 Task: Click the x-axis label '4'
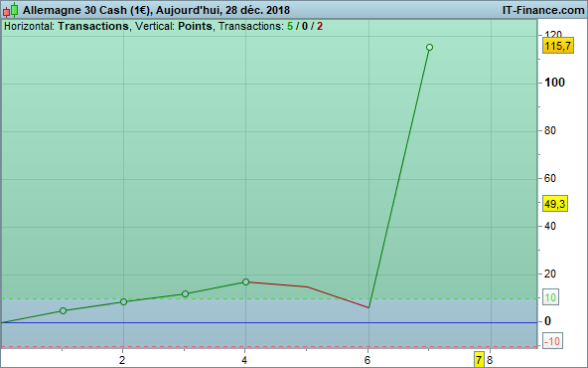(x=244, y=360)
